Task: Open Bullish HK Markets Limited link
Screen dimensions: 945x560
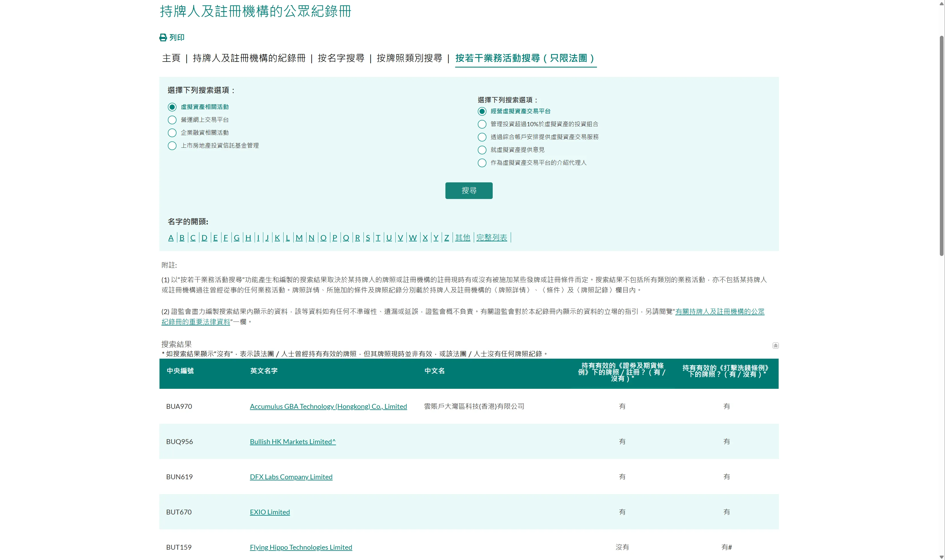Action: 292,441
